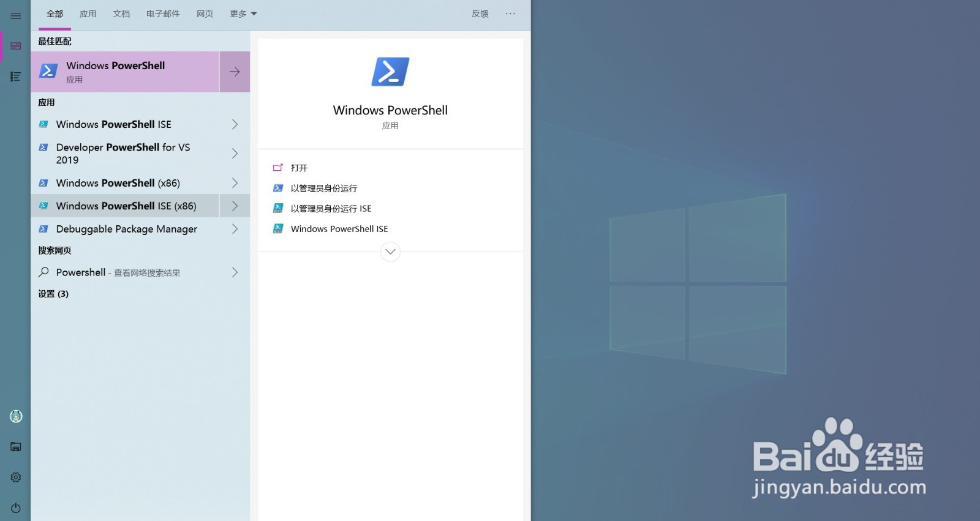This screenshot has height=521, width=980.
Task: Select Debuggable Package Manager result
Action: pyautogui.click(x=125, y=229)
